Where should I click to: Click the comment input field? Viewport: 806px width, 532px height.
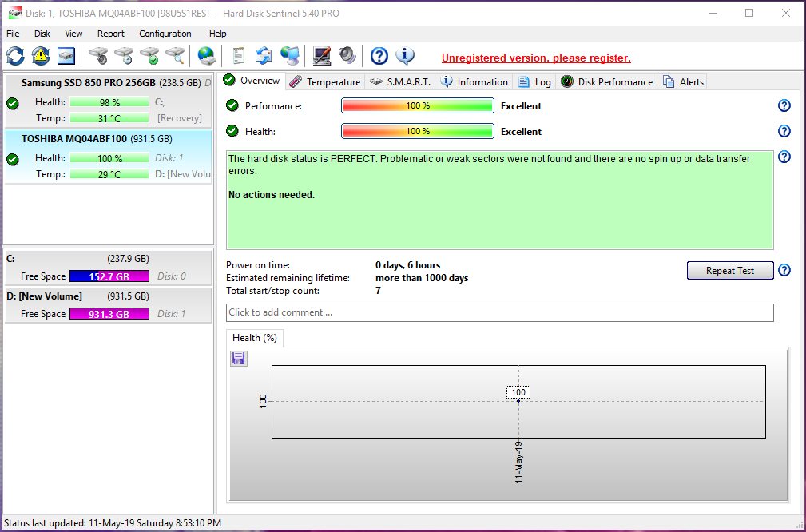click(x=500, y=312)
